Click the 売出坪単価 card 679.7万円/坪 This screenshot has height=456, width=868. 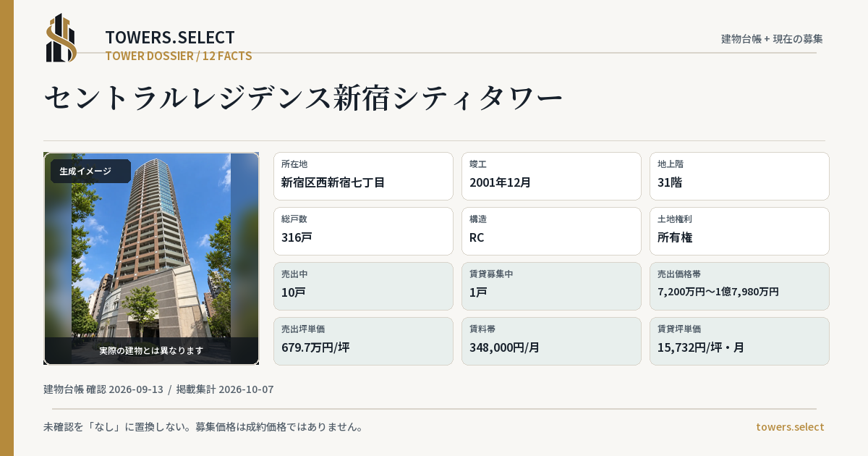(x=363, y=341)
